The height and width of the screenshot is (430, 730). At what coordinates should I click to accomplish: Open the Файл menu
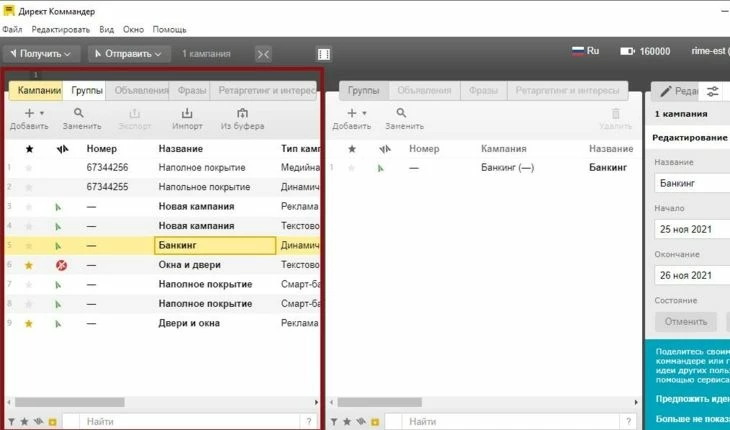(x=12, y=29)
